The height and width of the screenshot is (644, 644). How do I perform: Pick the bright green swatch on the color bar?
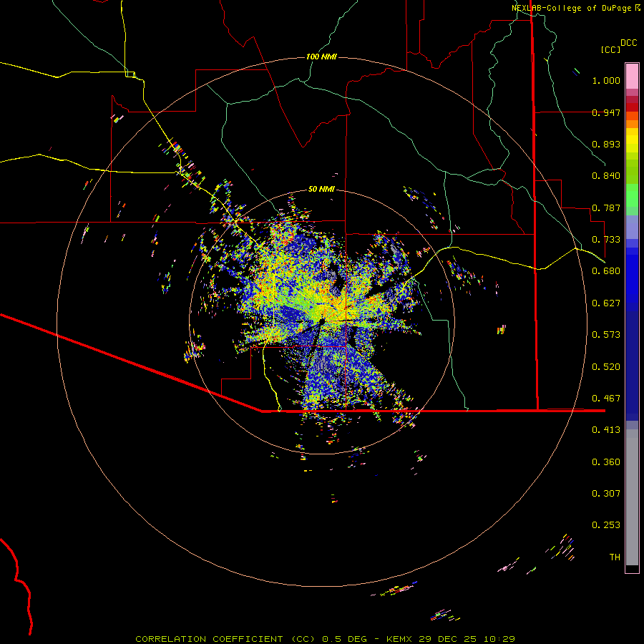coord(632,195)
